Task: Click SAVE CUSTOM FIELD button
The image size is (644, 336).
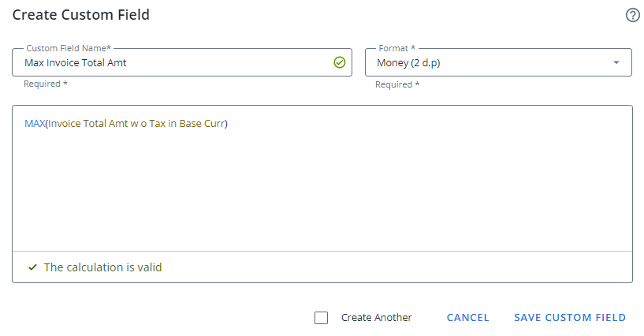Action: 570,318
